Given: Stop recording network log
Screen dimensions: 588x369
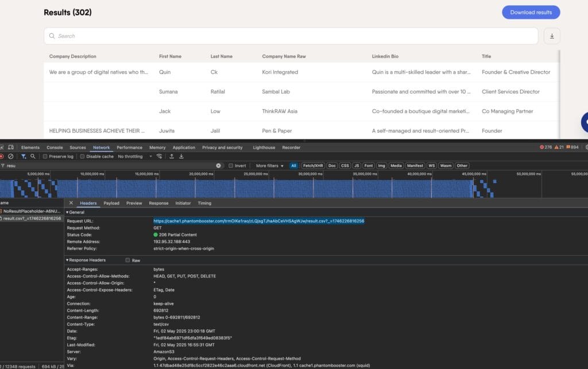Looking at the screenshot, I should (2, 155).
